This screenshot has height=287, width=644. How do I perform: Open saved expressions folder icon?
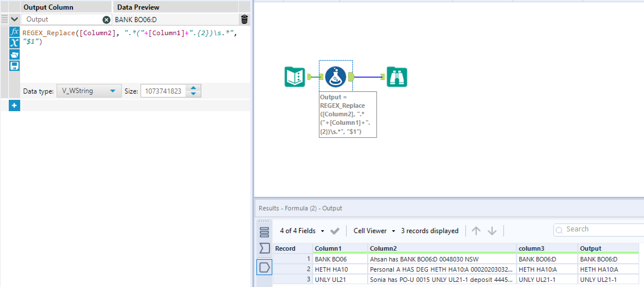pyautogui.click(x=14, y=54)
